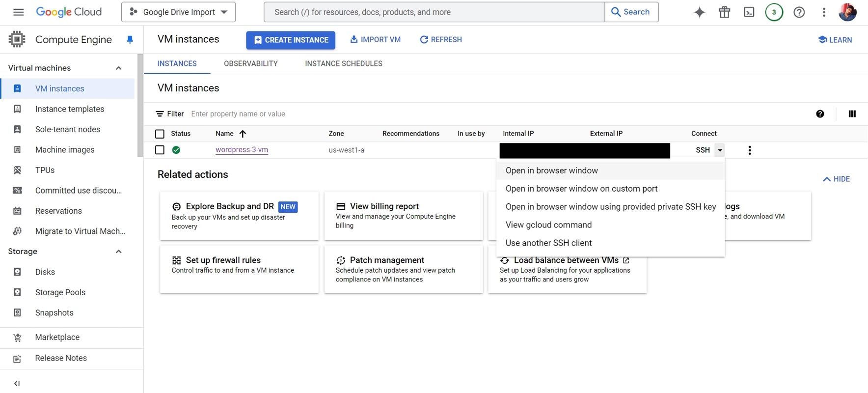Click the Reservations calendar icon
Image resolution: width=868 pixels, height=393 pixels.
[x=17, y=211]
